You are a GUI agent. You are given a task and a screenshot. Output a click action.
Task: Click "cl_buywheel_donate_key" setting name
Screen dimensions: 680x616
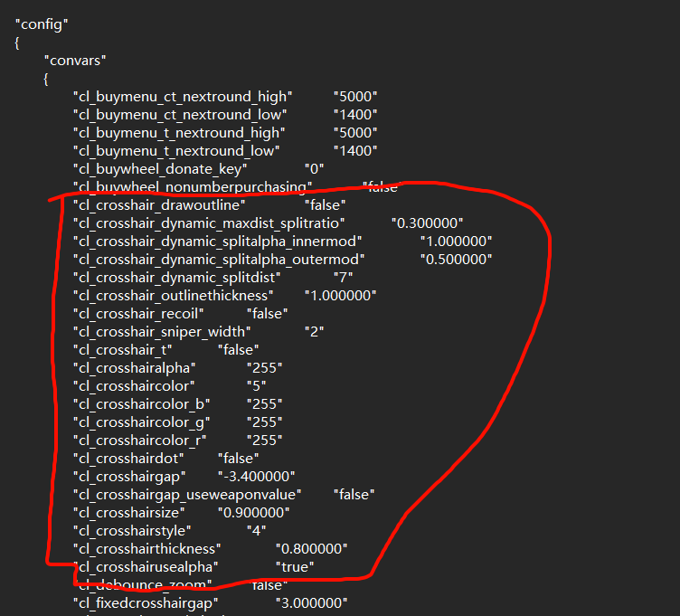tap(160, 169)
